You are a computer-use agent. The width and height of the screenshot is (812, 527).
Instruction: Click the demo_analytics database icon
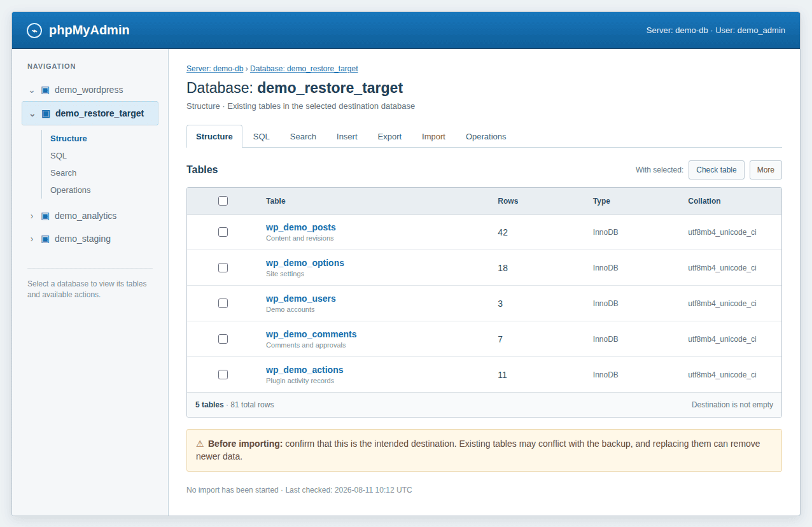point(45,216)
